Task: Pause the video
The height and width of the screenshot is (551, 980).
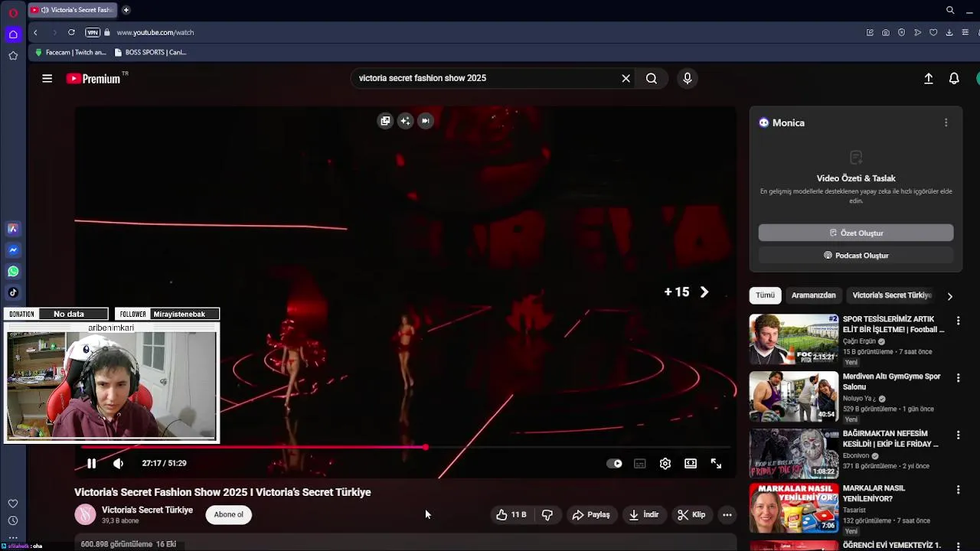Action: 91,463
